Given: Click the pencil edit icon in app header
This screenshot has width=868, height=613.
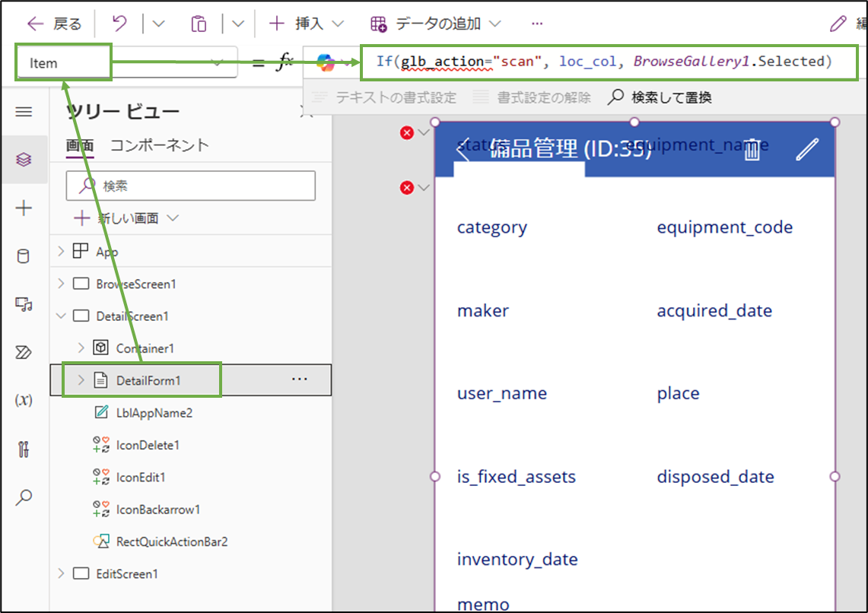Looking at the screenshot, I should [807, 149].
